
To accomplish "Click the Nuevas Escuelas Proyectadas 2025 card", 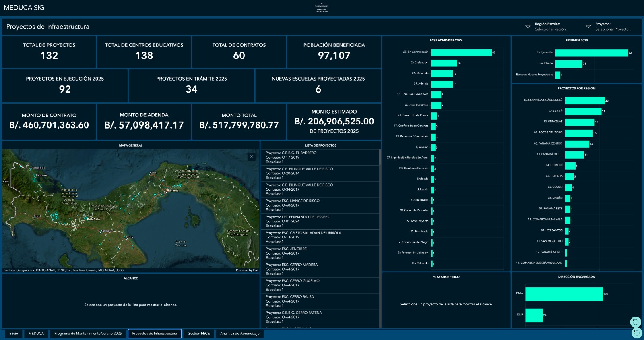I will click(318, 86).
